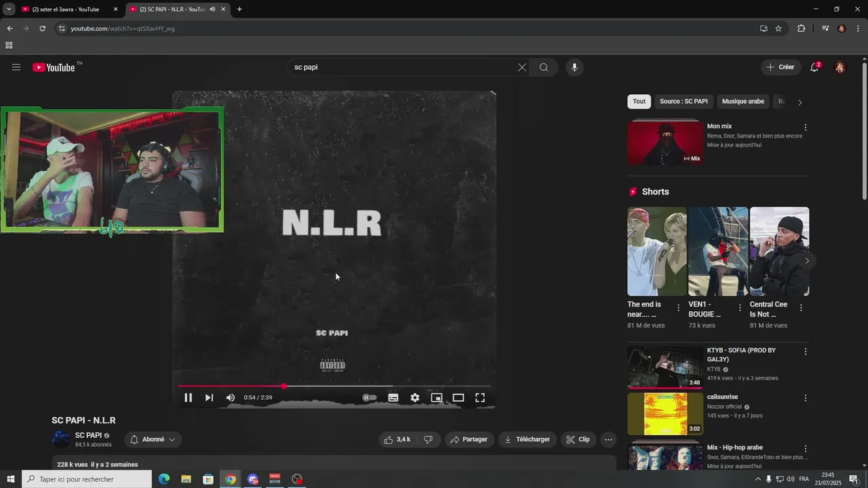The width and height of the screenshot is (868, 488).
Task: Download video with Télécharger button
Action: 528,439
